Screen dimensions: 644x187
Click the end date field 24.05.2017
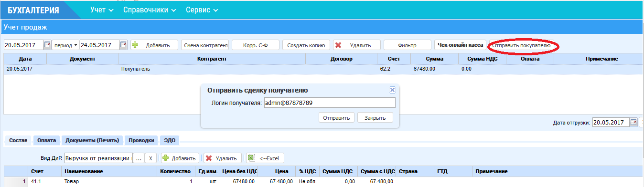pos(99,45)
